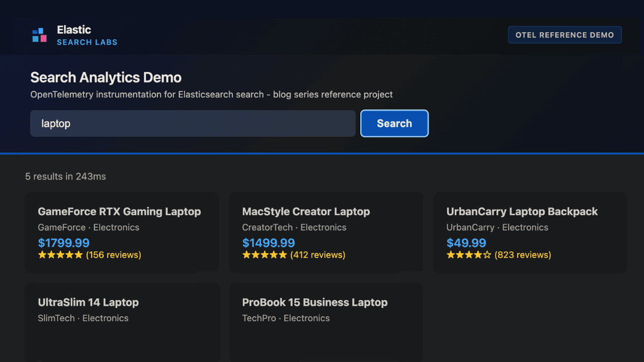Click the (156 reviews) text
The image size is (644, 362).
(x=114, y=255)
